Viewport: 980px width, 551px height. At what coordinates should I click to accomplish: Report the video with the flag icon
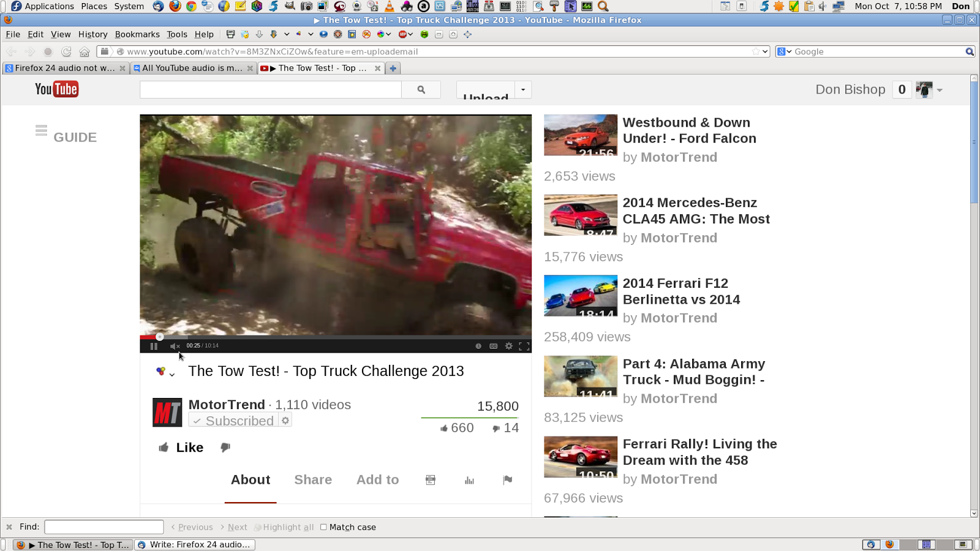pos(508,480)
